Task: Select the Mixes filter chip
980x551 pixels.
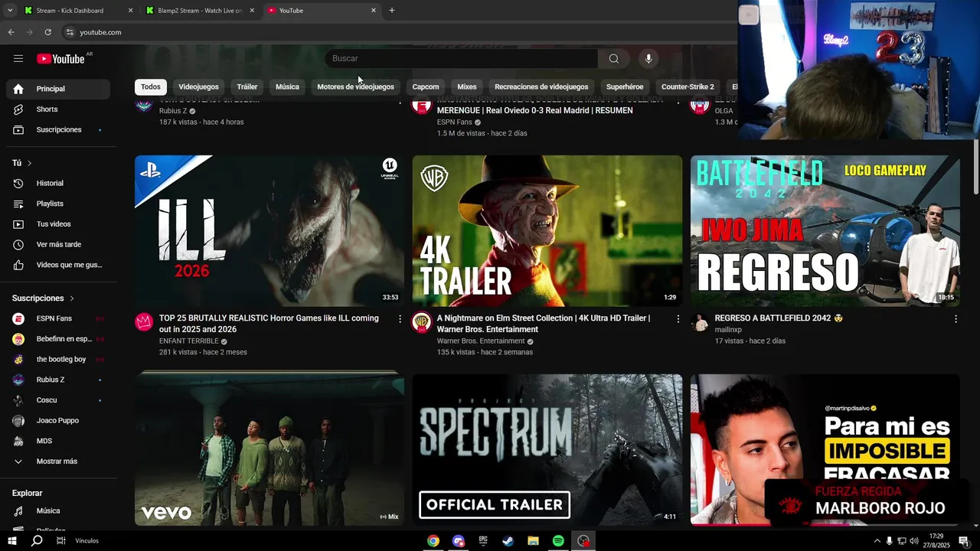Action: click(x=467, y=87)
